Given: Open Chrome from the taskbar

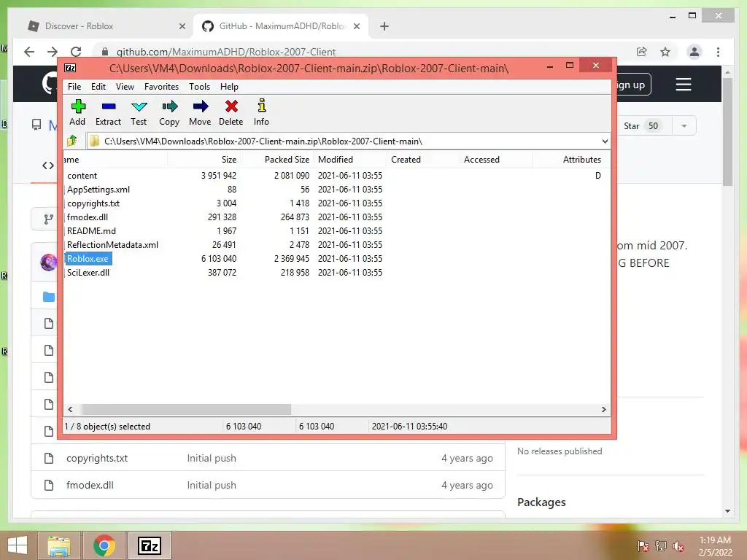Looking at the screenshot, I should click(x=104, y=545).
